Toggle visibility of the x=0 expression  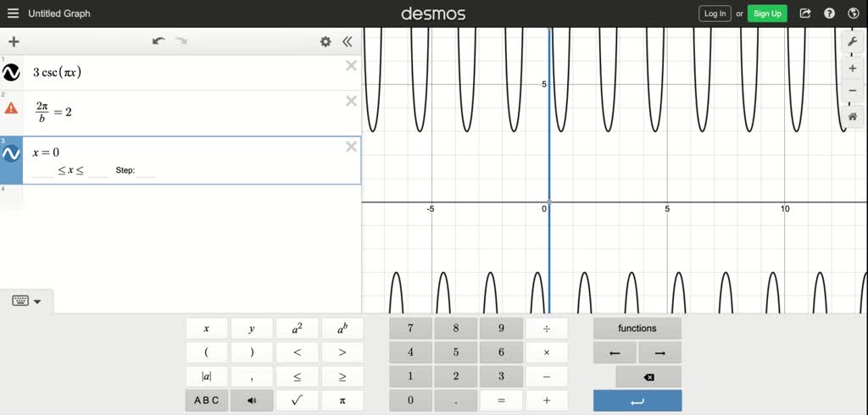click(x=11, y=153)
